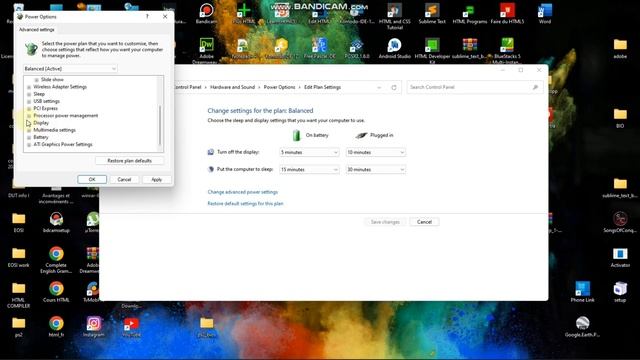Viewport: 640px width, 360px height.
Task: Open YouTube desktop shortcut
Action: click(131, 327)
